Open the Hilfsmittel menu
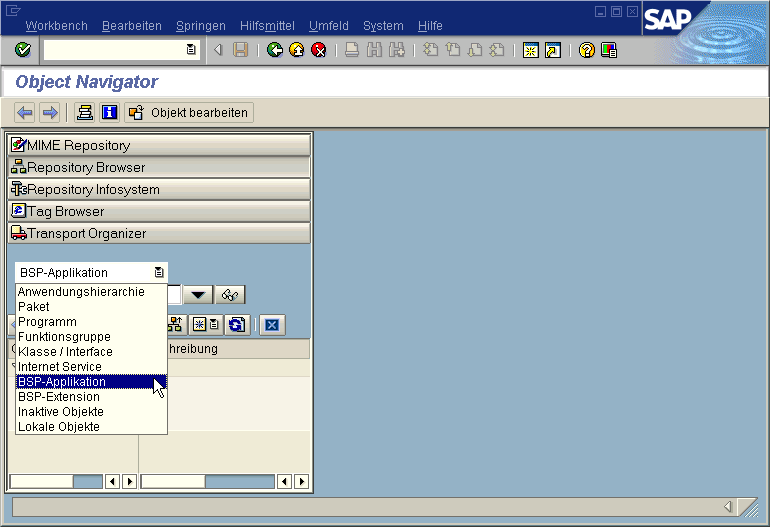 [x=267, y=26]
